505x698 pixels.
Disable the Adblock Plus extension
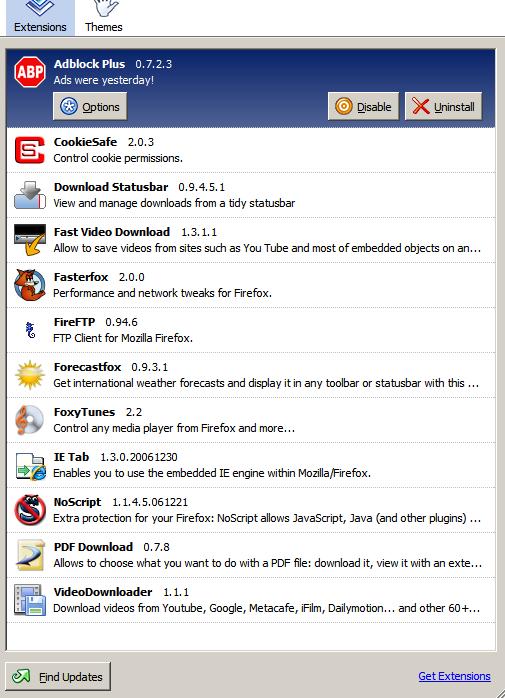coord(363,106)
